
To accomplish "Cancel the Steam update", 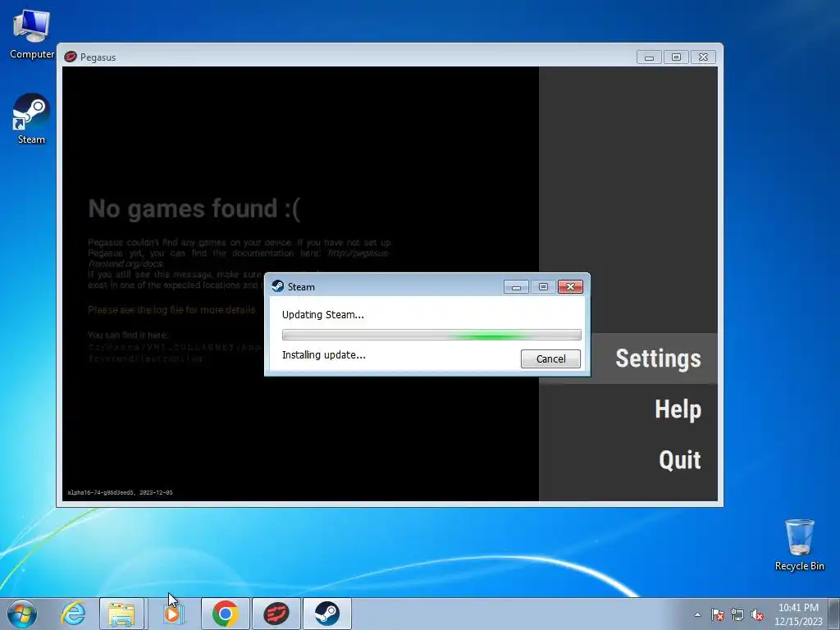I will [x=550, y=359].
